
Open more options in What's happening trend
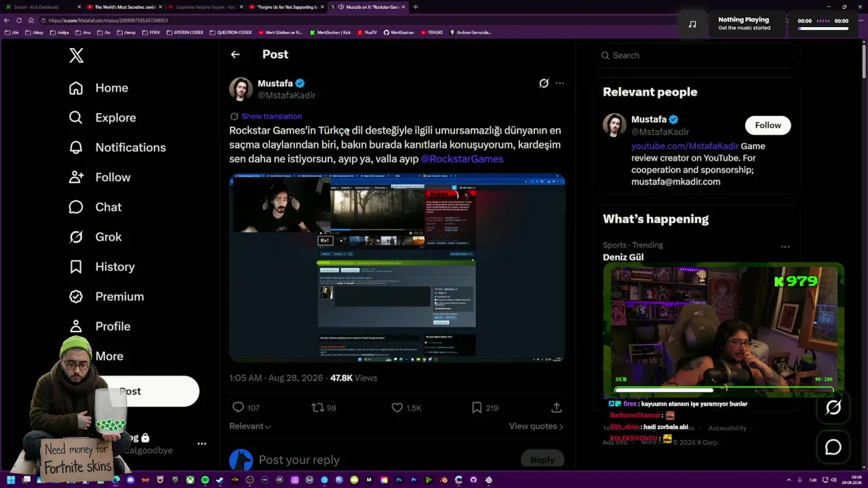point(785,247)
